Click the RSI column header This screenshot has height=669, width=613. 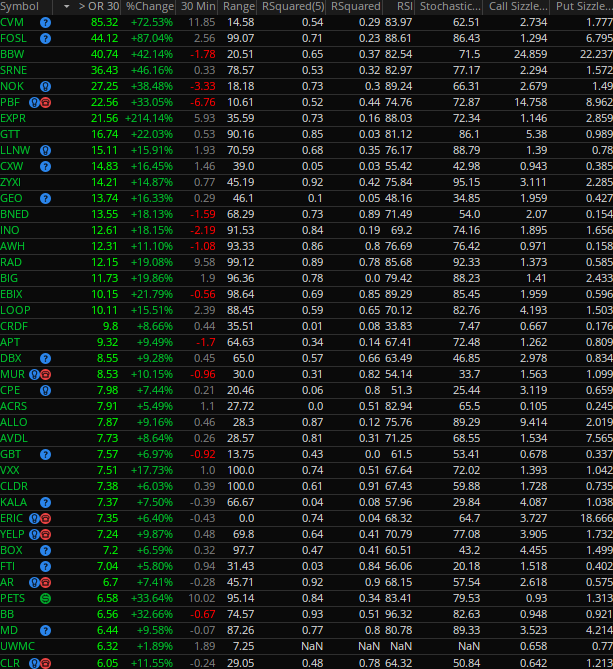pyautogui.click(x=404, y=7)
